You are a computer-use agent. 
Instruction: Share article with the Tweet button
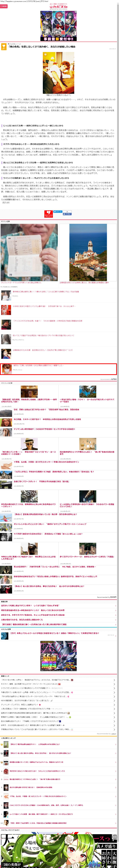tap(58, 212)
